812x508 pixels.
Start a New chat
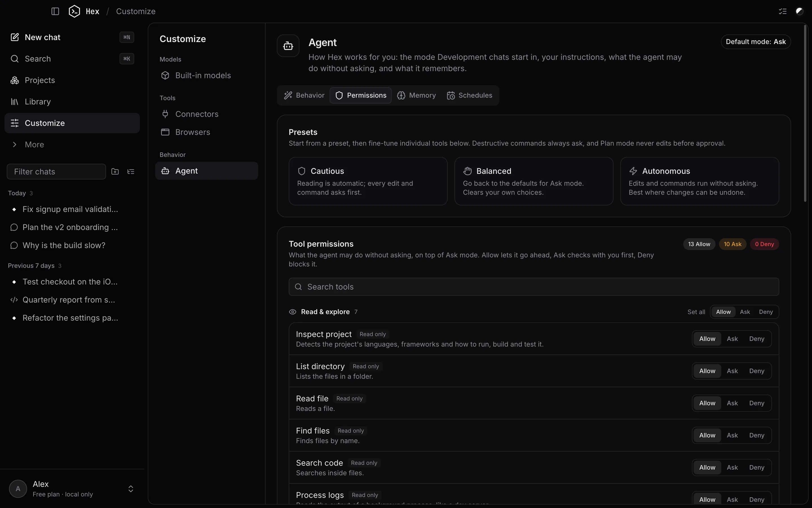(x=72, y=37)
